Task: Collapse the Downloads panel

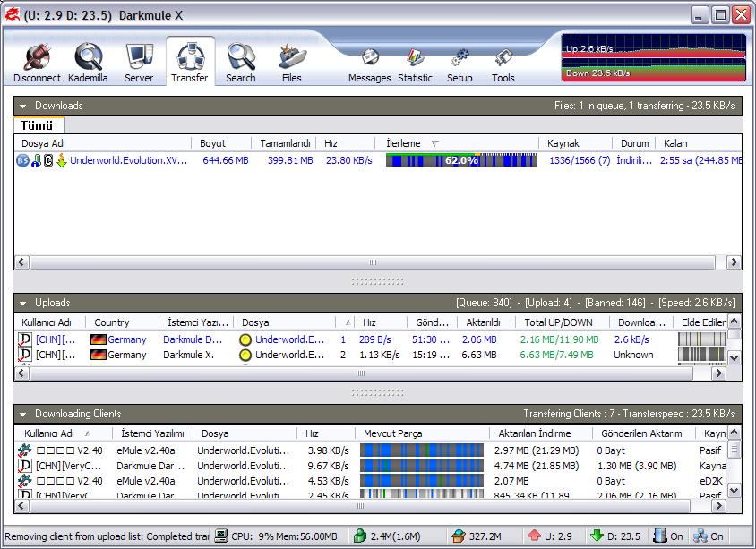Action: (22, 106)
